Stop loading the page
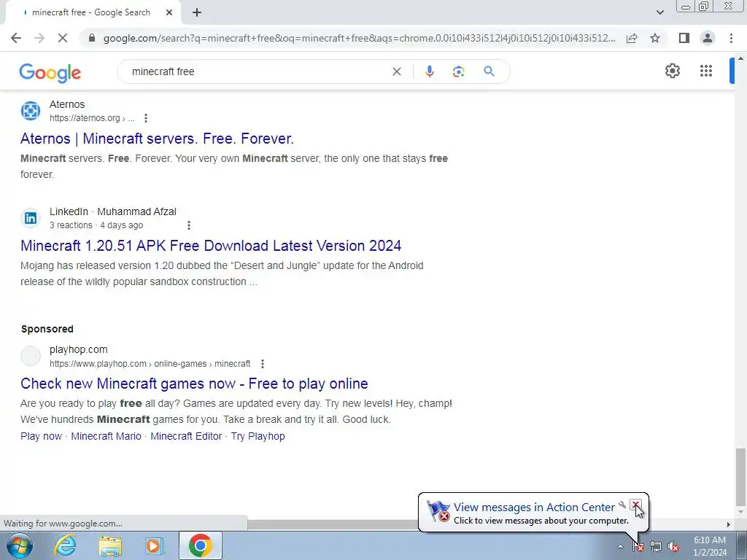The width and height of the screenshot is (747, 560). click(63, 38)
